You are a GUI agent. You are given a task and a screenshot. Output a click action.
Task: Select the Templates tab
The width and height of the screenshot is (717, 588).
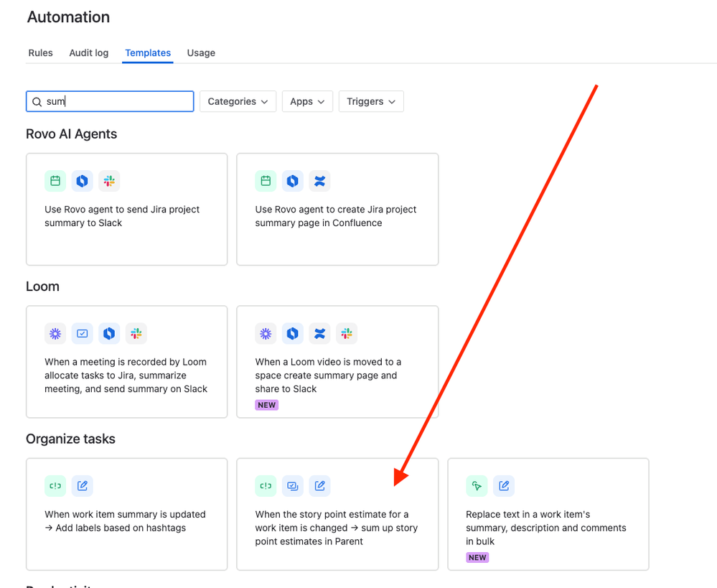148,52
